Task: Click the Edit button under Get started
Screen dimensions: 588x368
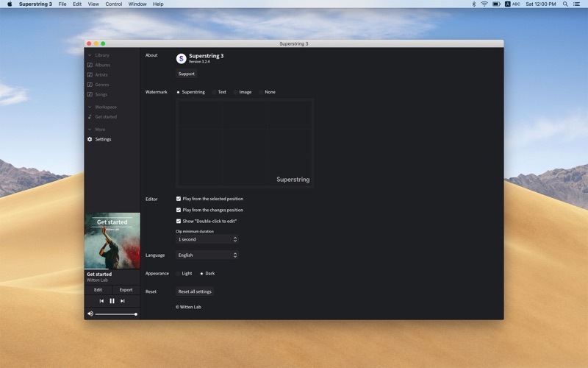Action: coord(98,290)
